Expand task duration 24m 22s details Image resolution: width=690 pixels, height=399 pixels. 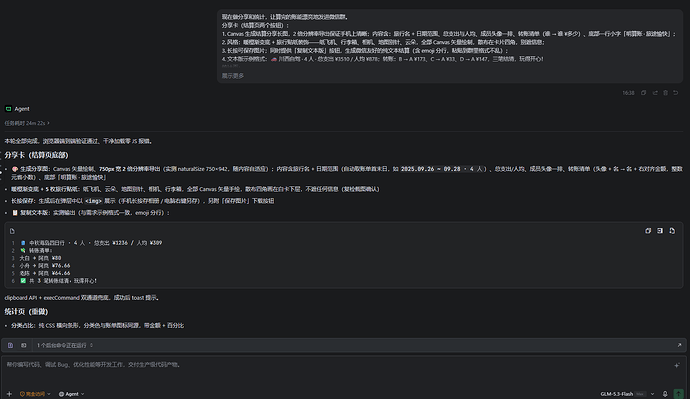tap(27, 123)
